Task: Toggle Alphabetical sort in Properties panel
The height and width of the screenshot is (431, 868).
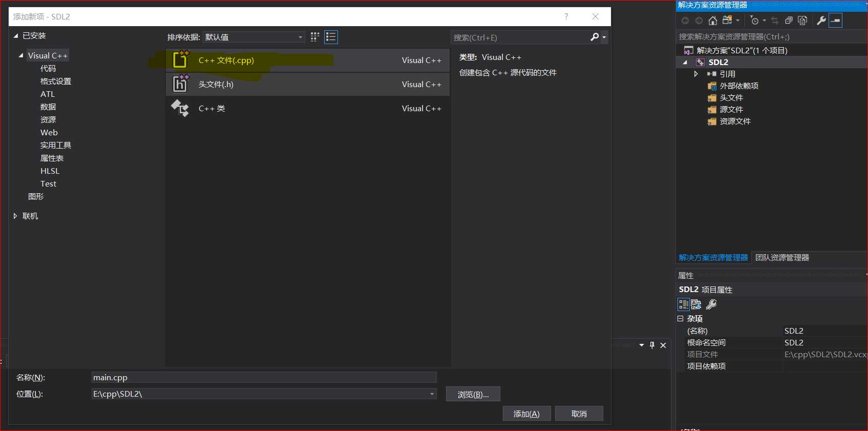Action: (696, 304)
